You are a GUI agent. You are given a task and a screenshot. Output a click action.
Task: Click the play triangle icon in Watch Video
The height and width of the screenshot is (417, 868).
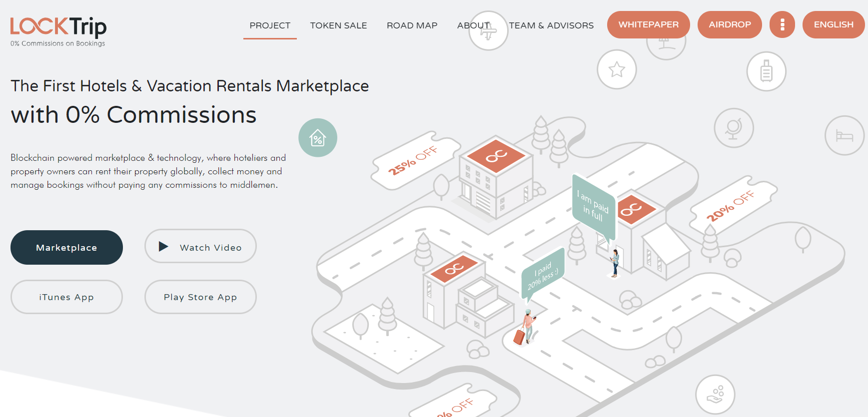[x=163, y=246]
